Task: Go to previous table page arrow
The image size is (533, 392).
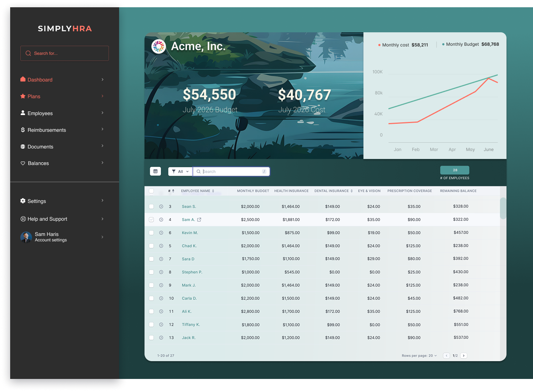Action: pos(447,356)
